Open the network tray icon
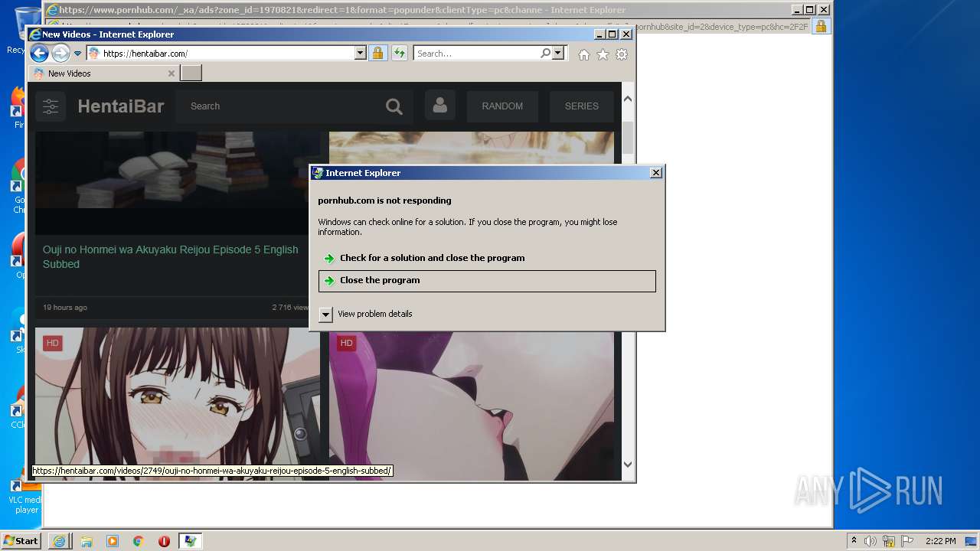Image resolution: width=980 pixels, height=551 pixels. (x=889, y=541)
